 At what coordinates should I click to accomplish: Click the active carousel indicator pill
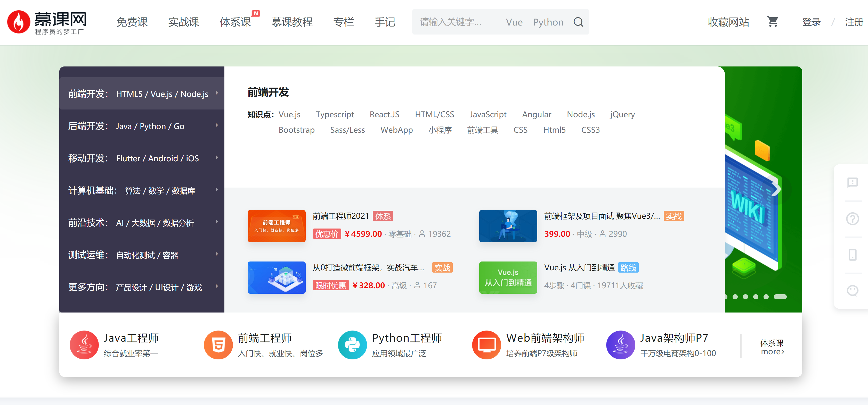pyautogui.click(x=780, y=297)
